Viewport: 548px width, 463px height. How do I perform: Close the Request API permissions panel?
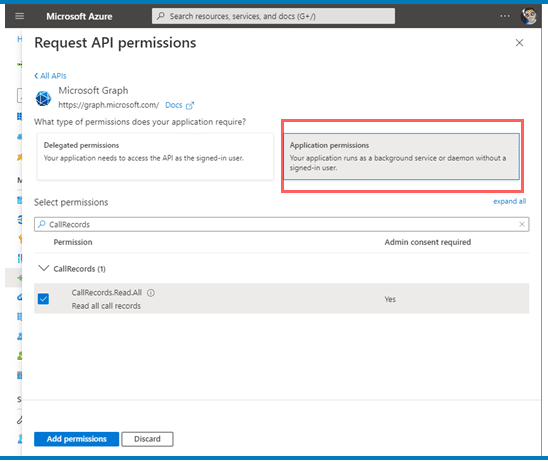[519, 43]
